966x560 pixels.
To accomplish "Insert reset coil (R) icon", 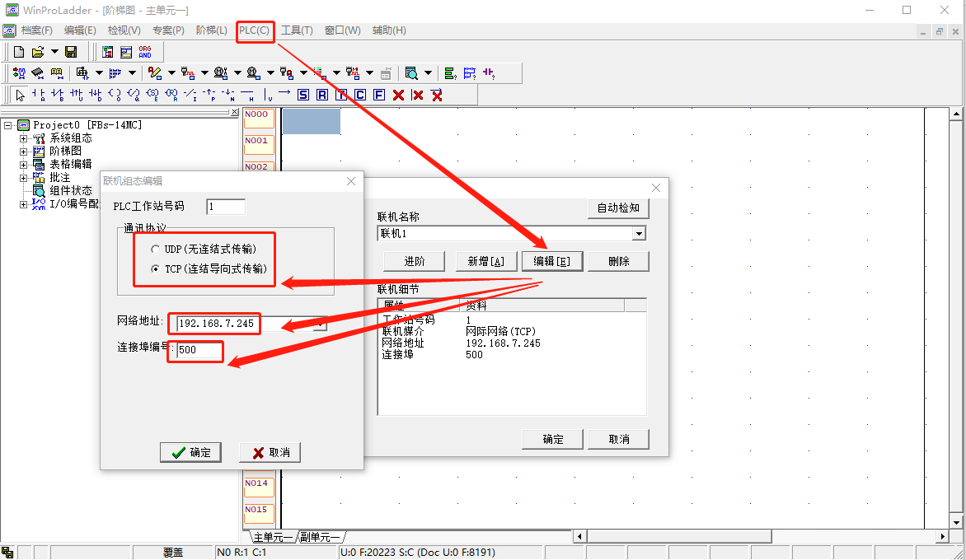I will [171, 95].
